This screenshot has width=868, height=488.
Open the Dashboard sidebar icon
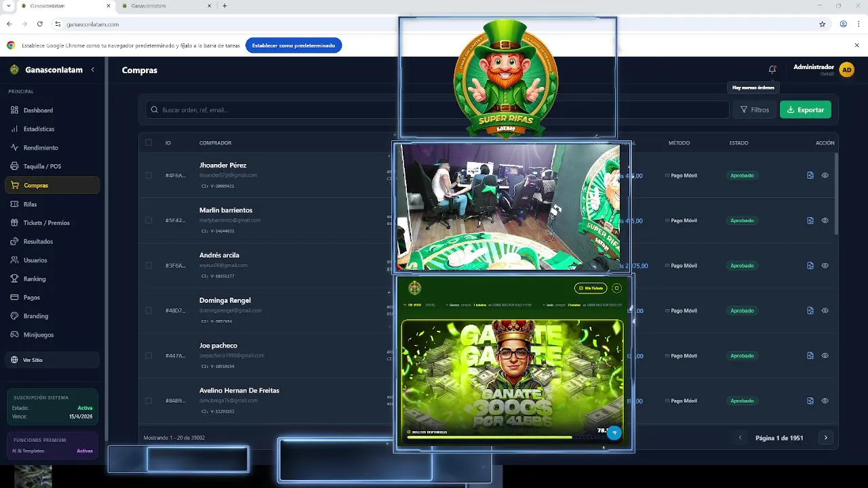point(15,110)
